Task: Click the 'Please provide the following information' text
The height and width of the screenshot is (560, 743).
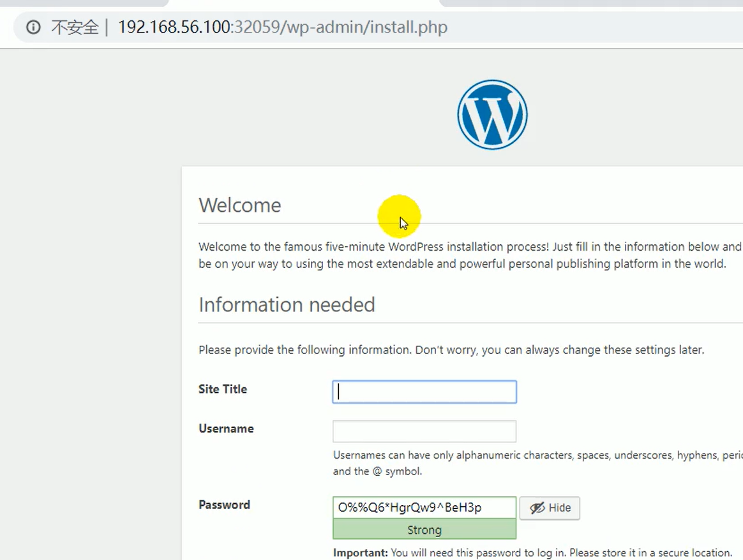Action: click(451, 350)
